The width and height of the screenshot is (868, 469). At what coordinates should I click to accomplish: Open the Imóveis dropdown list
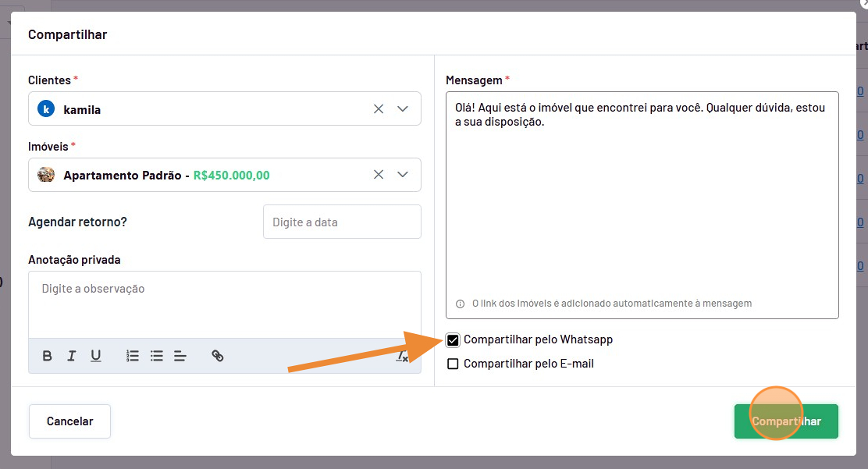pyautogui.click(x=403, y=175)
